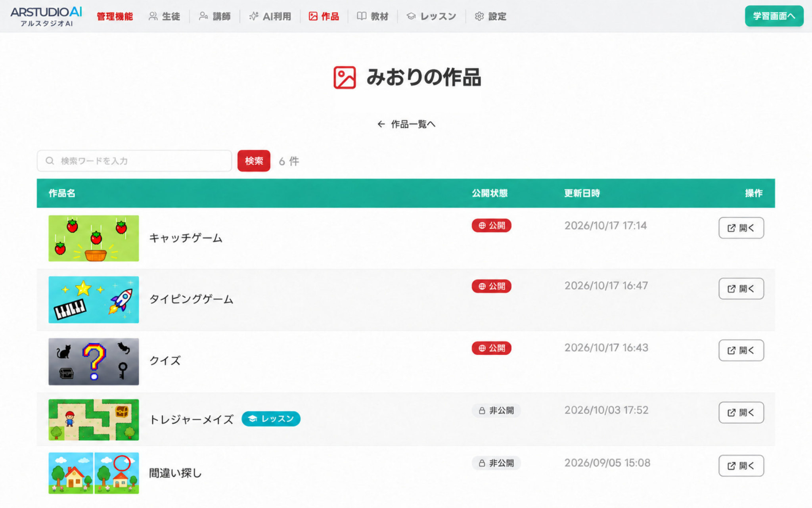Viewport: 812px width, 508px height.
Task: Open the クイズ thumbnail
Action: pos(94,361)
